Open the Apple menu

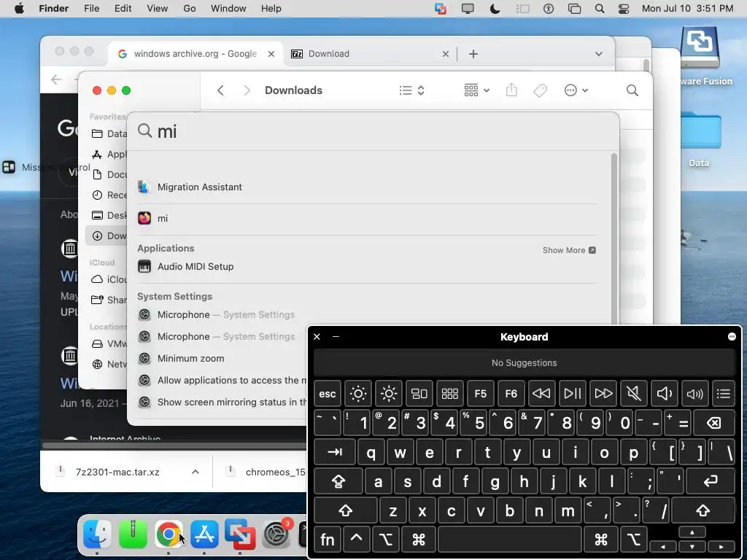click(x=19, y=9)
